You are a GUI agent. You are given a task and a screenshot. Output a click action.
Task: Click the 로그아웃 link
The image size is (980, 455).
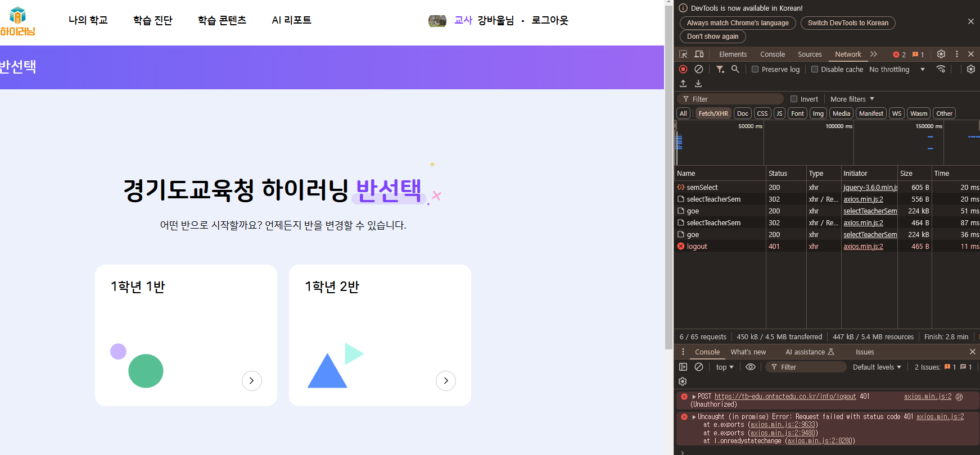(x=550, y=20)
